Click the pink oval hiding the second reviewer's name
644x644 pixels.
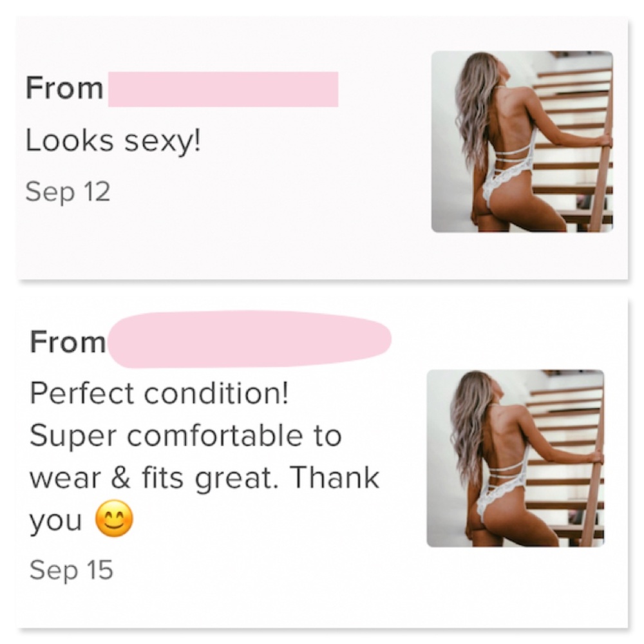pos(250,339)
